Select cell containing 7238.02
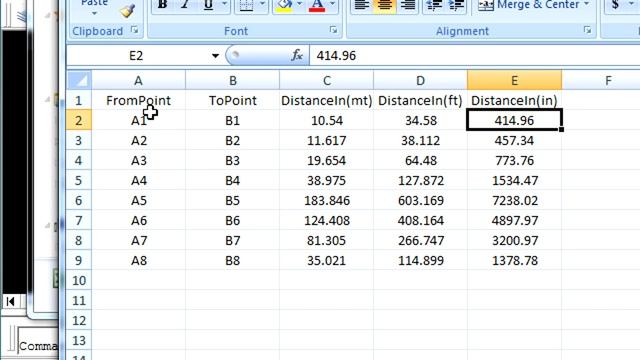This screenshot has height=360, width=640. click(514, 200)
